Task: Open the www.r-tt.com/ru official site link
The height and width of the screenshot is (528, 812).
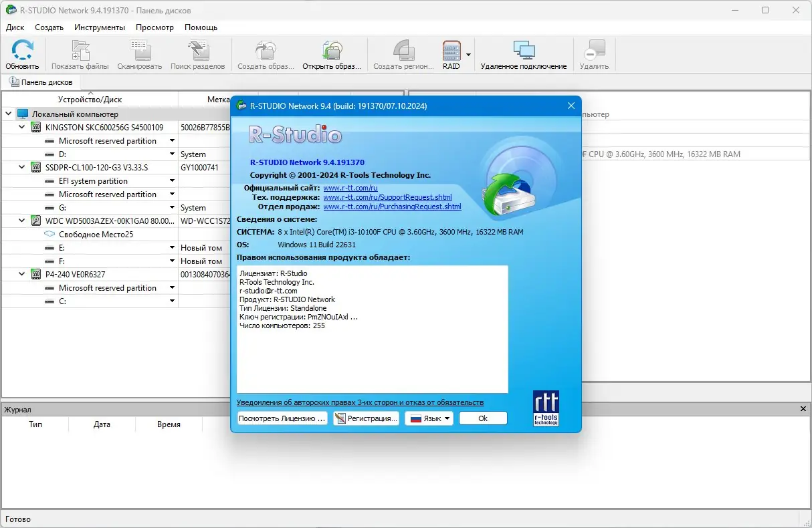Action: coord(350,188)
